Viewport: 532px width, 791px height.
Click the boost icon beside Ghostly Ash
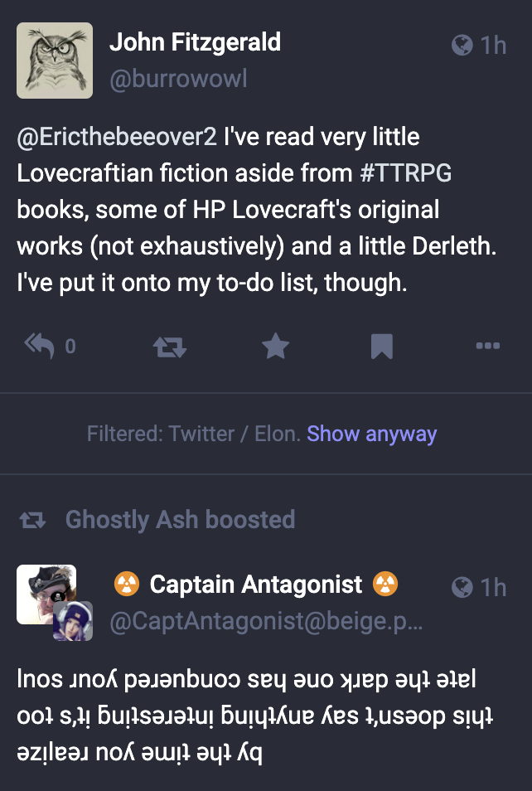coord(33,521)
